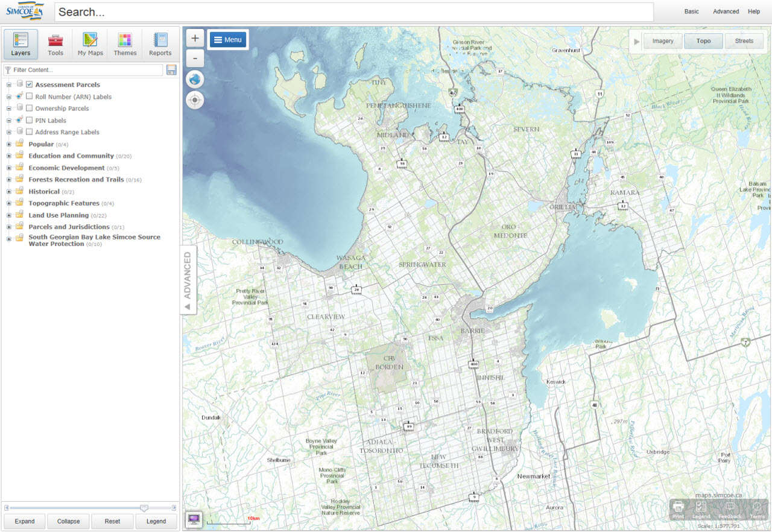The height and width of the screenshot is (532, 772).
Task: Click the globe full extent icon
Action: [x=195, y=79]
